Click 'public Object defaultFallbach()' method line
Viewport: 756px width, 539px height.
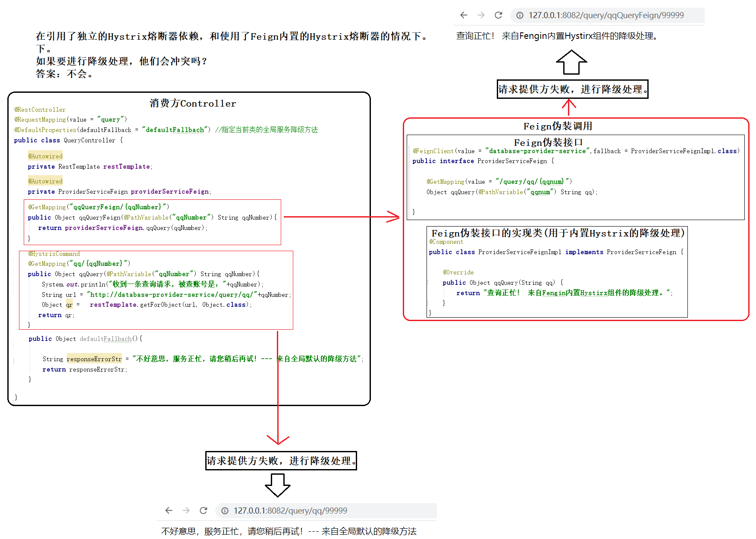point(85,339)
